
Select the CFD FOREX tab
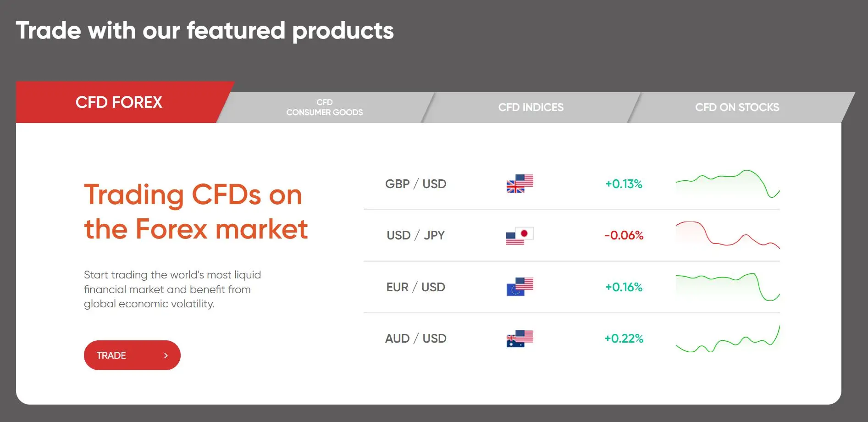119,102
